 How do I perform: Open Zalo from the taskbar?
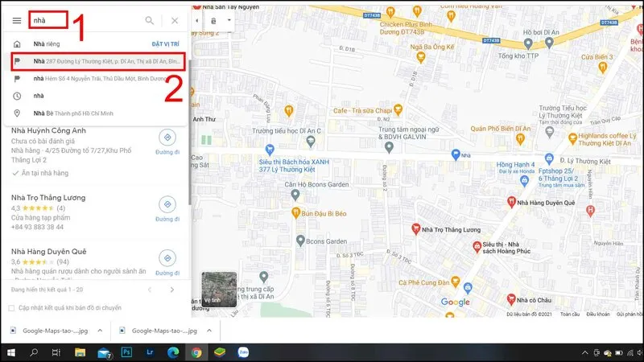tap(243, 352)
